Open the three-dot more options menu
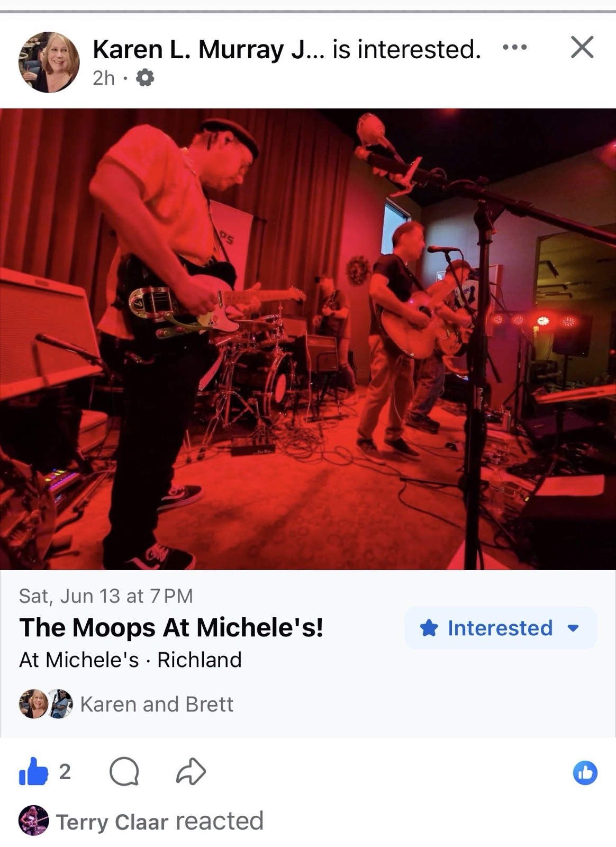This screenshot has height=847, width=616. point(514,47)
